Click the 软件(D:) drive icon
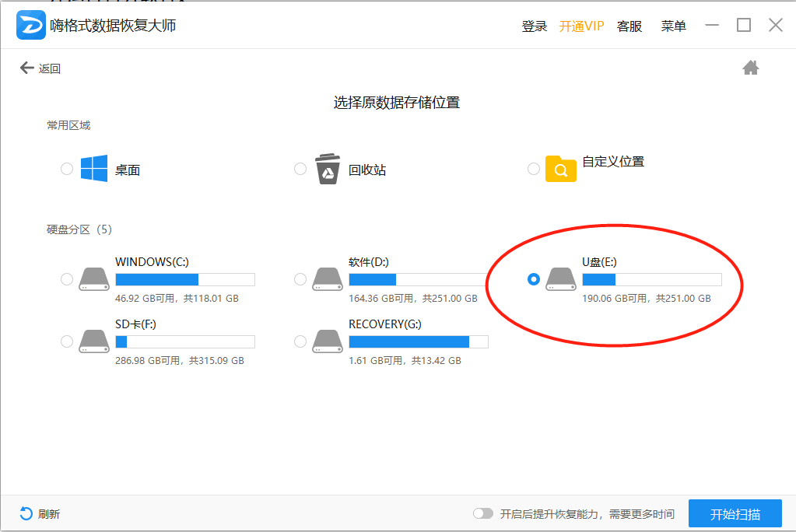Image resolution: width=796 pixels, height=532 pixels. [x=328, y=279]
